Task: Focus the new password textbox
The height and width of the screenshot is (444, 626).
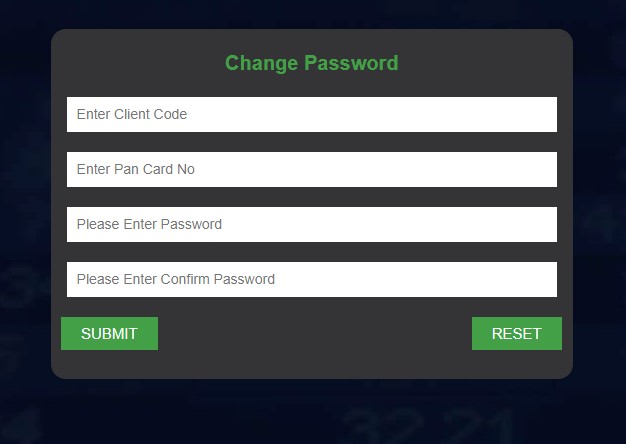Action: tap(311, 224)
